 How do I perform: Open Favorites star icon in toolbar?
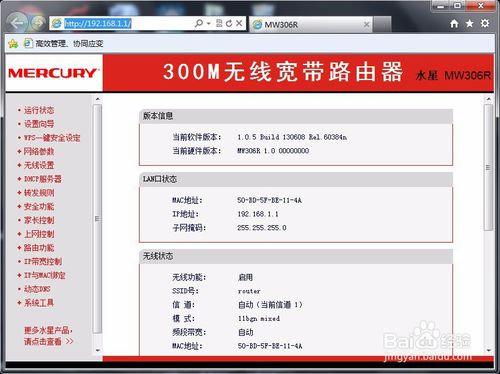coord(469,23)
